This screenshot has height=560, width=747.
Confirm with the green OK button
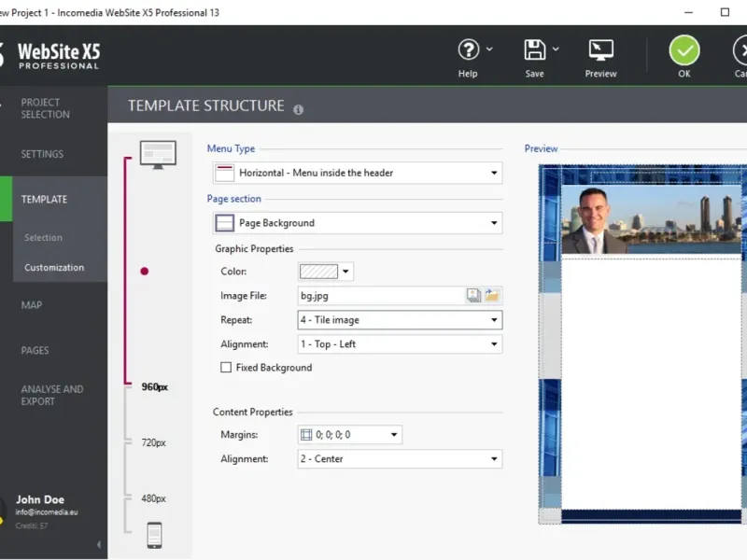click(684, 50)
